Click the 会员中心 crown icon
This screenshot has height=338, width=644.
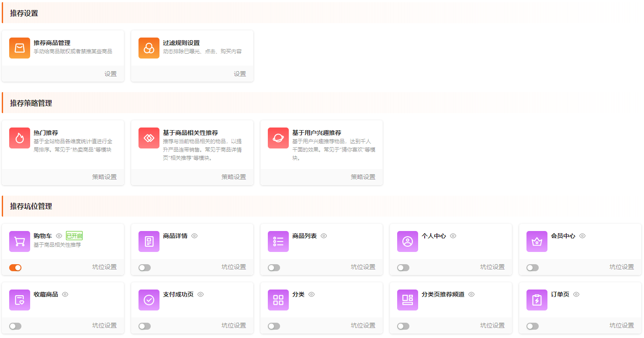point(537,241)
